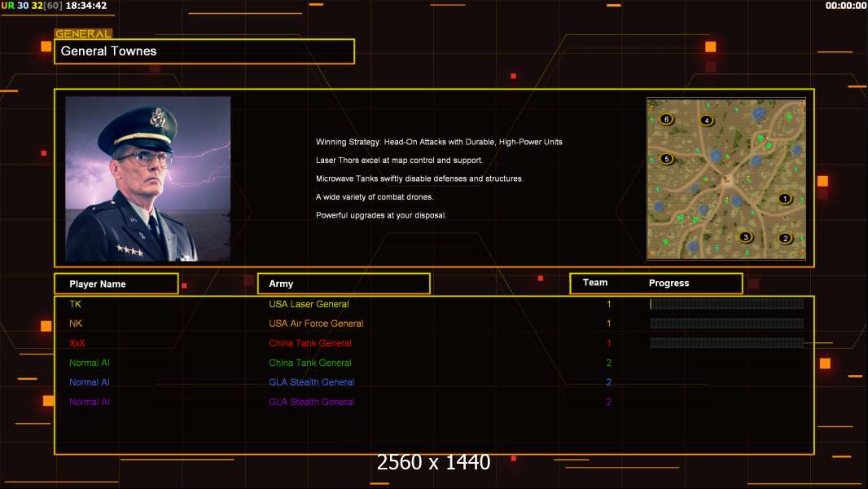Click NK's team number 1
Screen dimensions: 868x489
pos(609,324)
